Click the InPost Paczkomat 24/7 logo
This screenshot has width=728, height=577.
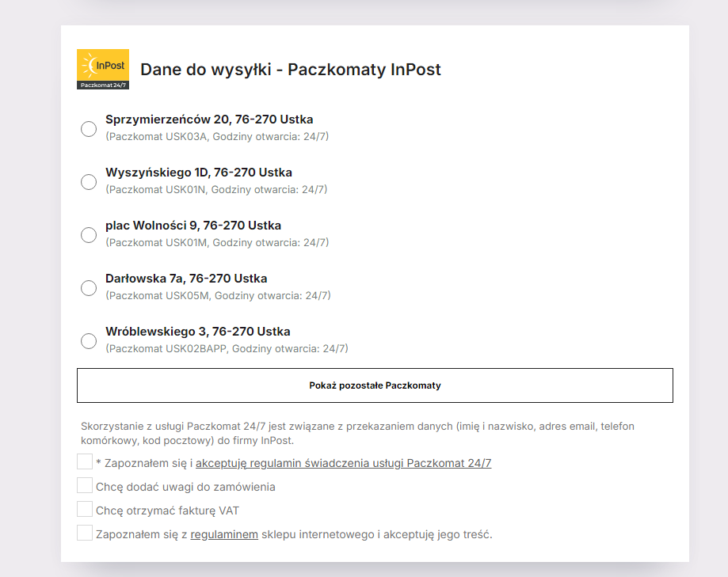click(103, 69)
